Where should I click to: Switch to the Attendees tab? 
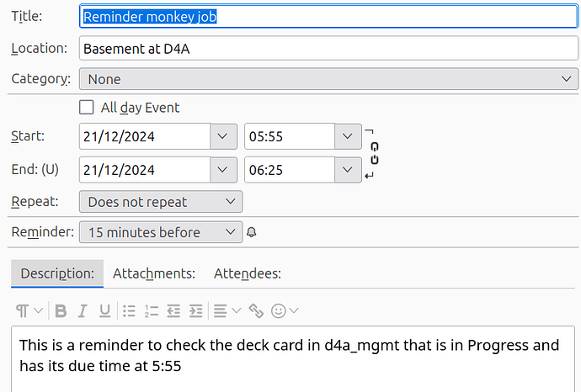(248, 273)
